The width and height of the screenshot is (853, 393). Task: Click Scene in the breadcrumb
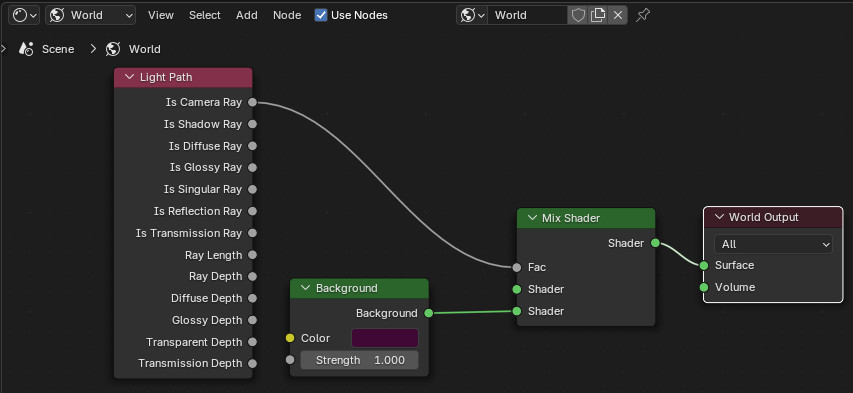pos(58,49)
